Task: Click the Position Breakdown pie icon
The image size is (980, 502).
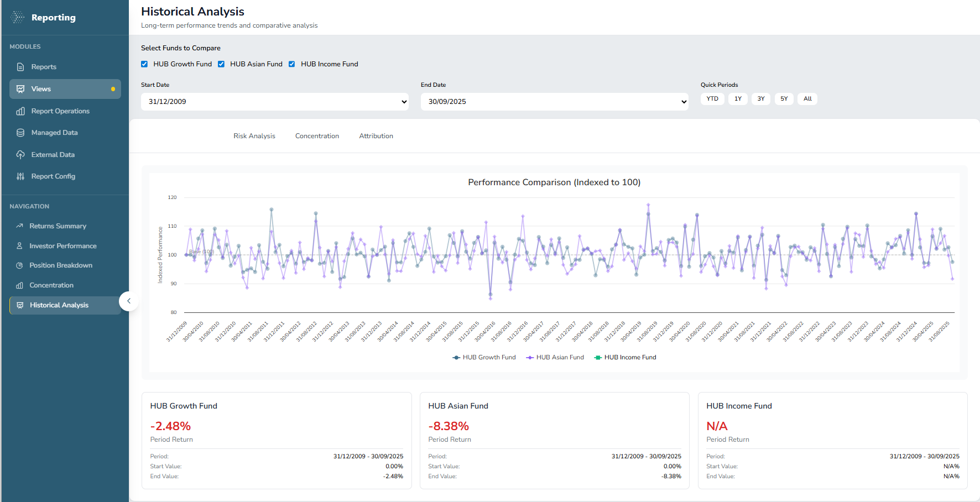Action: click(19, 265)
